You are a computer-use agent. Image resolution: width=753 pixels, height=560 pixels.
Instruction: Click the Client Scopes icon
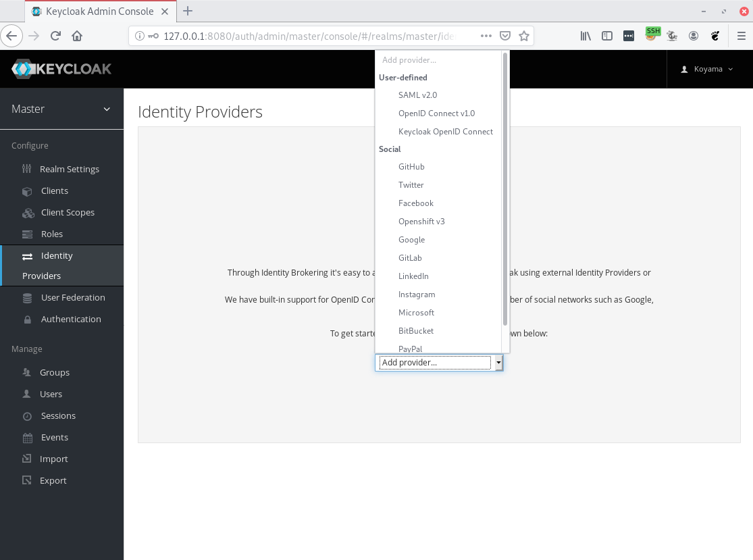pos(28,213)
